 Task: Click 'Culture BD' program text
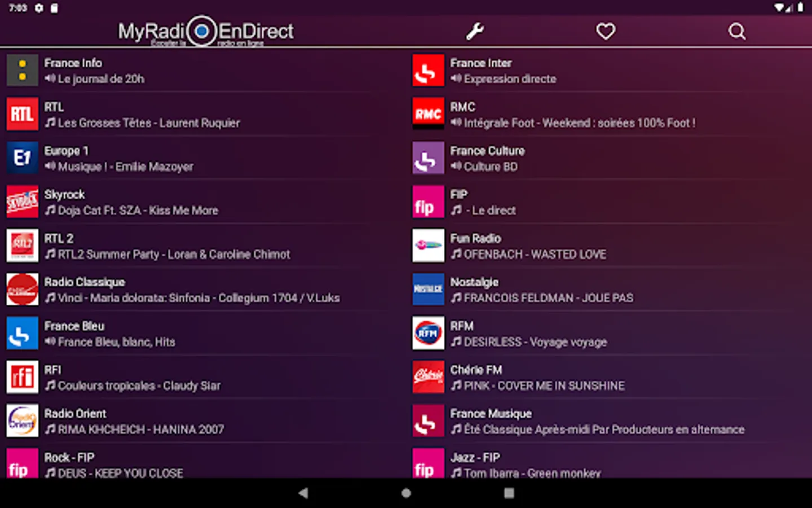coord(491,167)
